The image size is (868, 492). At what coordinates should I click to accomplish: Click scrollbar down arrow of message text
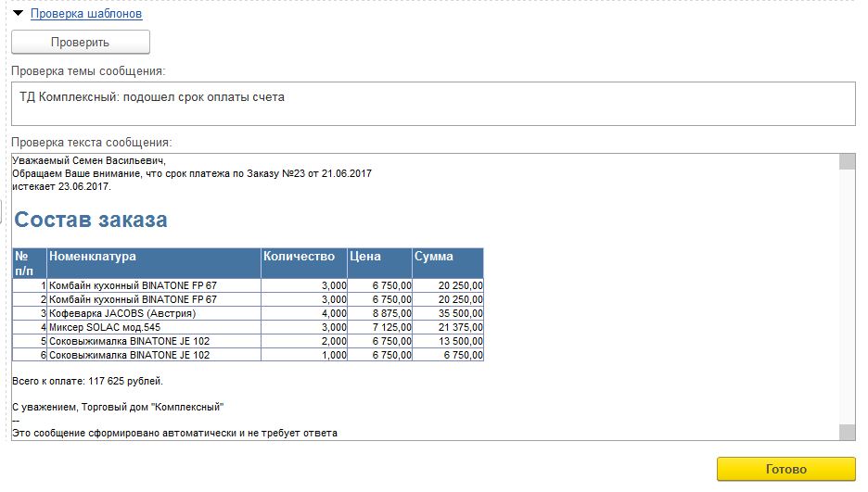pyautogui.click(x=847, y=433)
